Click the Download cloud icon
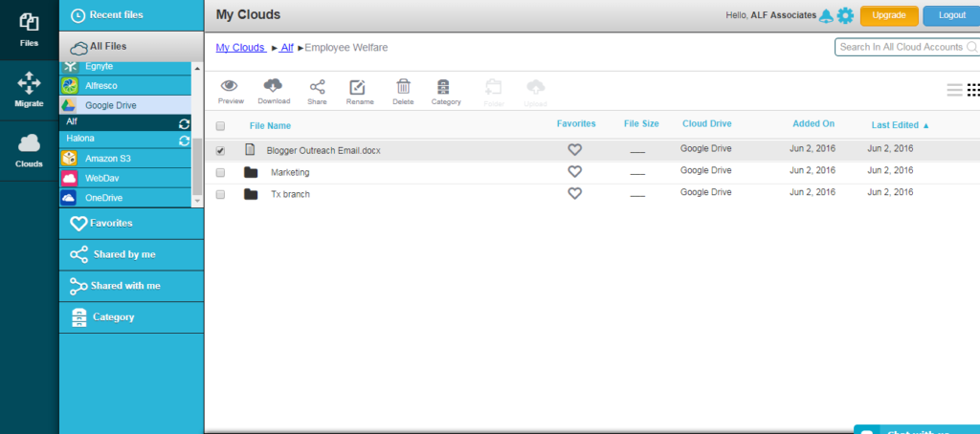This screenshot has width=980, height=434. point(274,85)
